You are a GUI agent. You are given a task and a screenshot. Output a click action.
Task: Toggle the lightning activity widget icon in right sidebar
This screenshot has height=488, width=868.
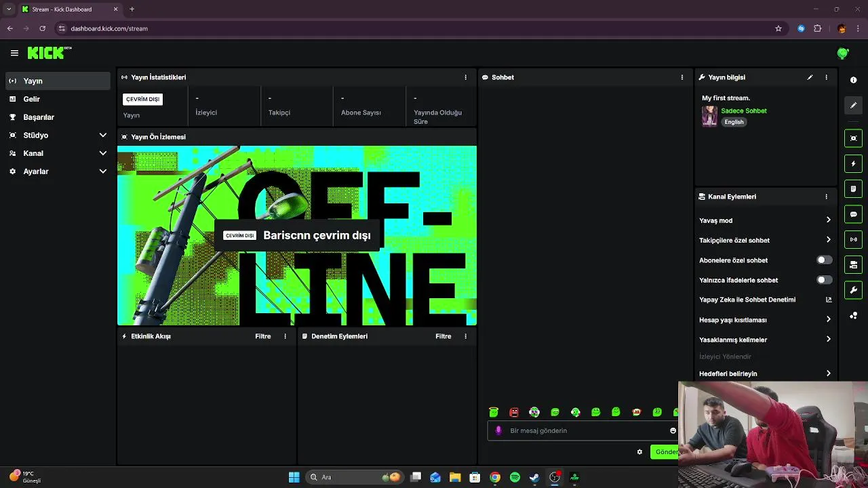click(853, 163)
